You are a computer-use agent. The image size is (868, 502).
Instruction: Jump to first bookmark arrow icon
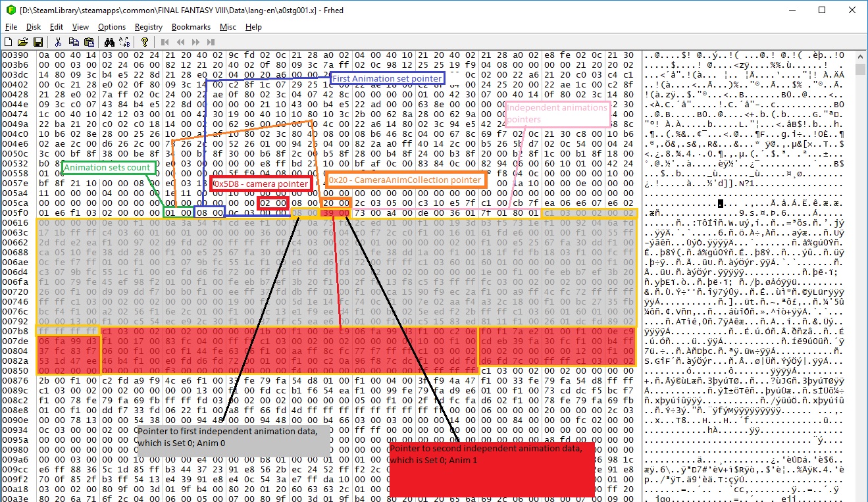[x=165, y=41]
